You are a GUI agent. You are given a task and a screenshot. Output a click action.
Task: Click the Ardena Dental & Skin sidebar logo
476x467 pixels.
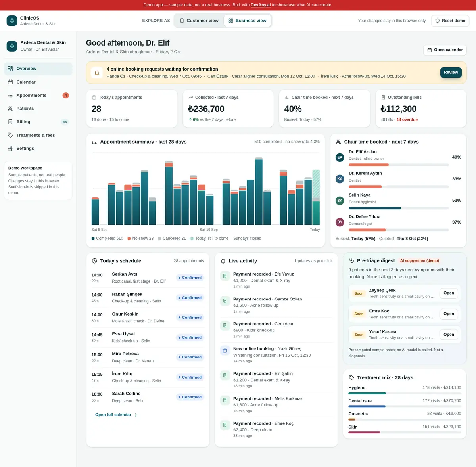[12, 46]
